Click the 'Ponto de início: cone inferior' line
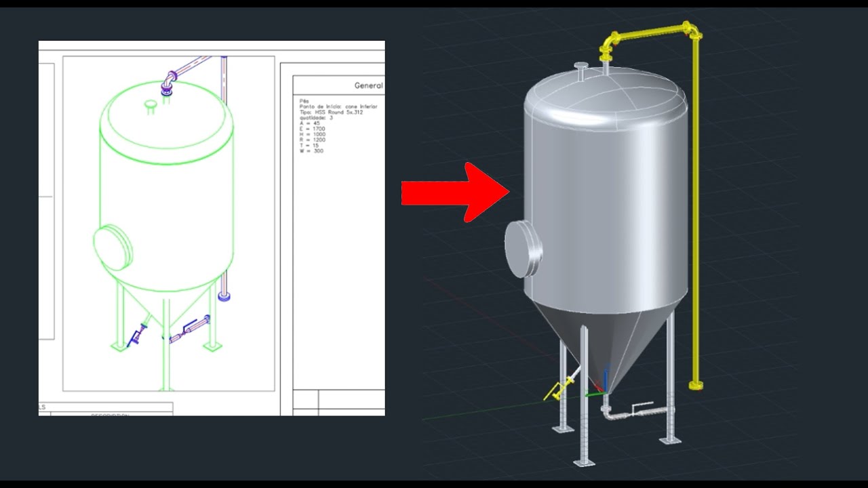 (338, 106)
